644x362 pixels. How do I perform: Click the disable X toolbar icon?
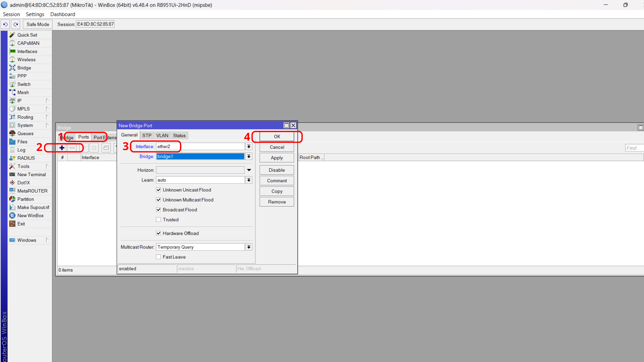coord(94,148)
